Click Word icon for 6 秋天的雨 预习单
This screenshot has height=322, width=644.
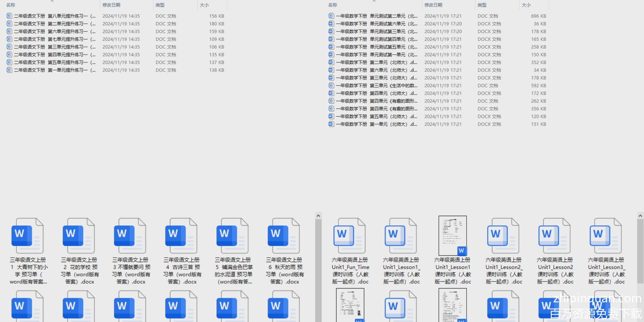283,236
